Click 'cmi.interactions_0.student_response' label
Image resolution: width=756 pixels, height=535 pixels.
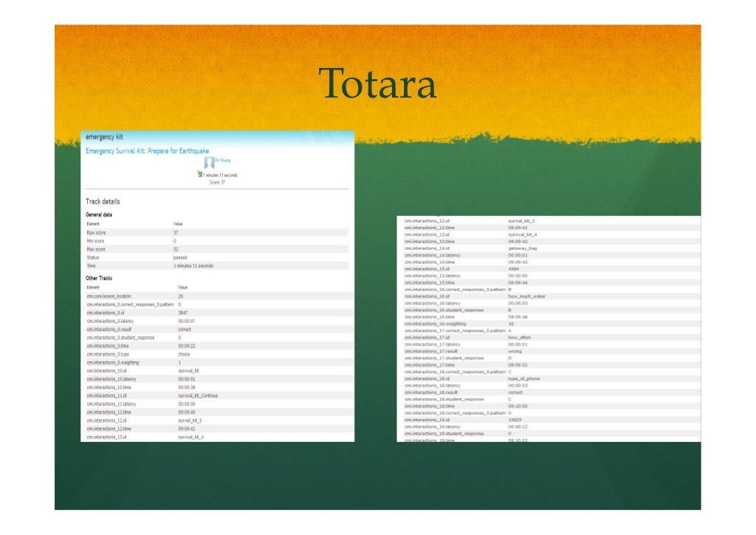[x=120, y=338]
